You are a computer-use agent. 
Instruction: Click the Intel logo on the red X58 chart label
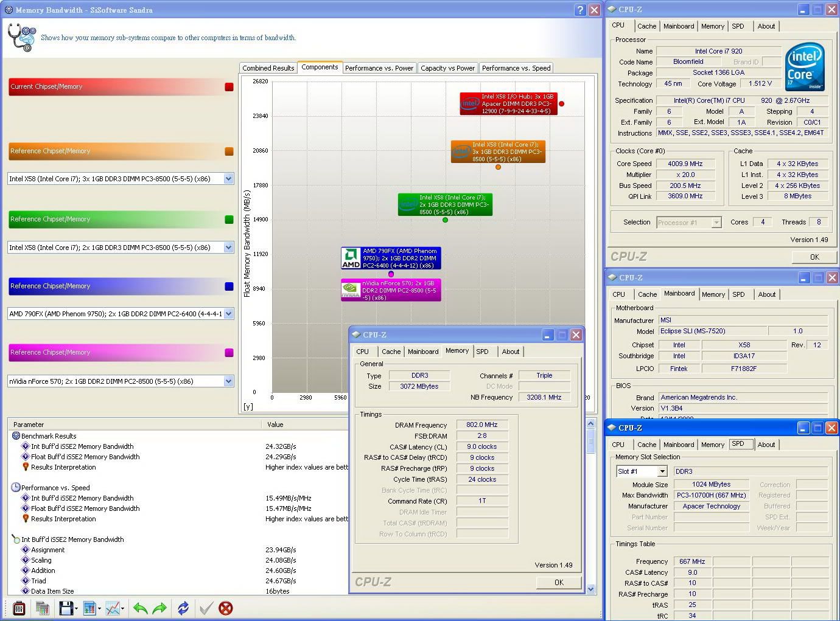(x=471, y=103)
